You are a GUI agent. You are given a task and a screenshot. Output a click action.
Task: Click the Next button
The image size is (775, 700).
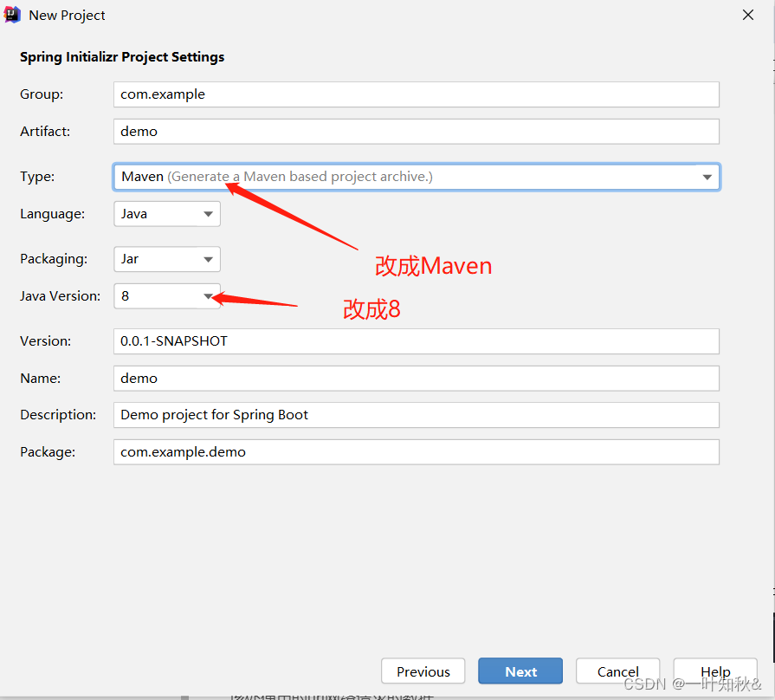pos(520,671)
